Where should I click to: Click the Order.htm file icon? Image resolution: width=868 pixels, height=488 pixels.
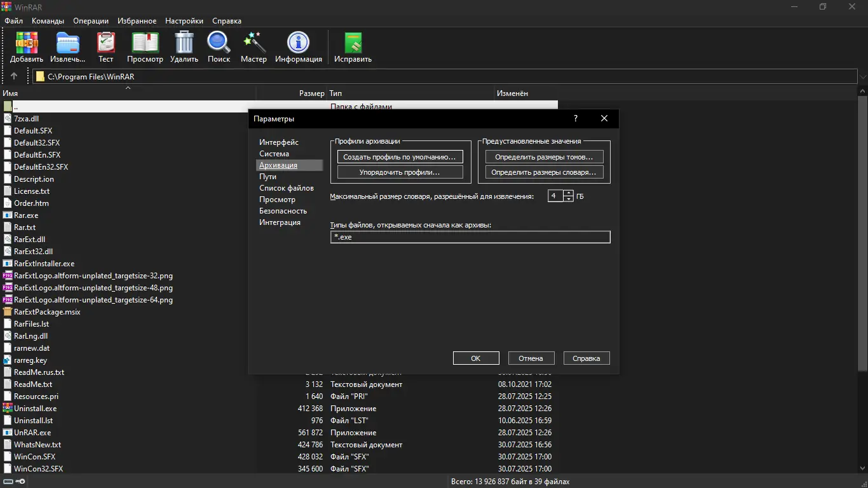pyautogui.click(x=8, y=203)
